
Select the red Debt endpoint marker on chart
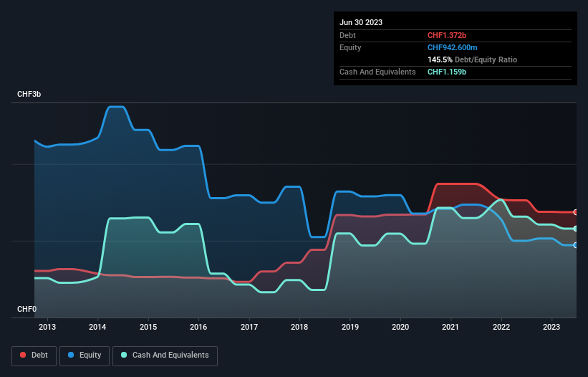click(x=576, y=212)
